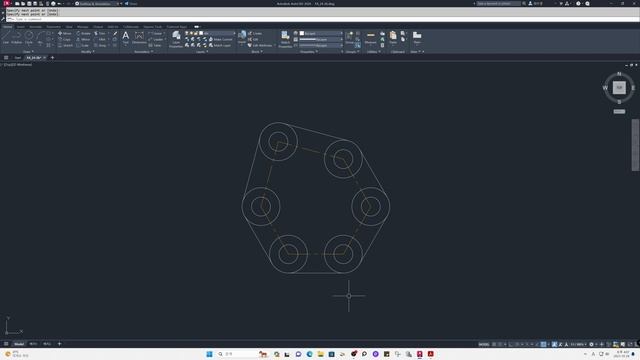Expand the Annotation panel
Image resolution: width=640 pixels, height=360 pixels.
point(143,52)
